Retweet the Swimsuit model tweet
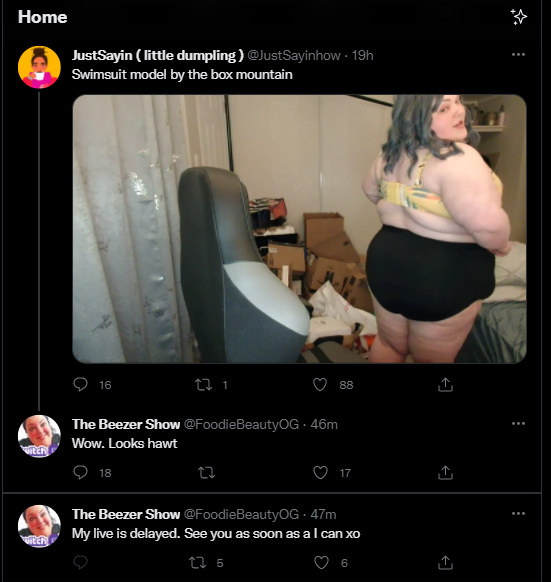The width and height of the screenshot is (551, 582). point(203,385)
